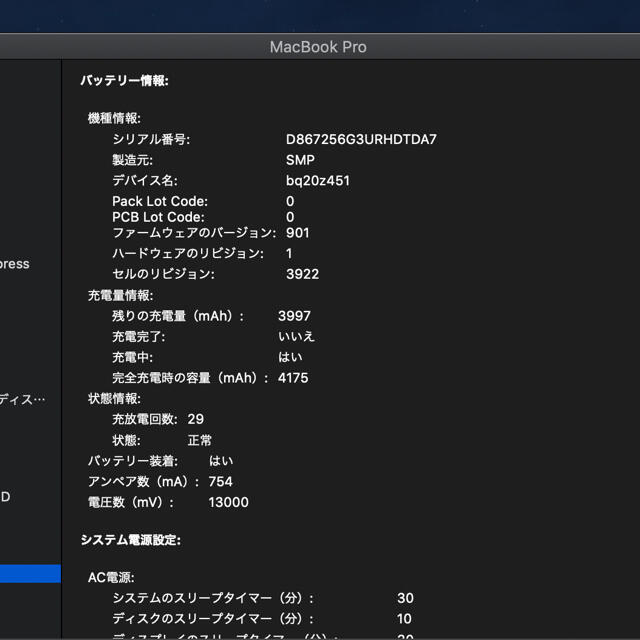The height and width of the screenshot is (640, 640).
Task: Open the truncated ディス… sidebar item
Action: point(22,400)
